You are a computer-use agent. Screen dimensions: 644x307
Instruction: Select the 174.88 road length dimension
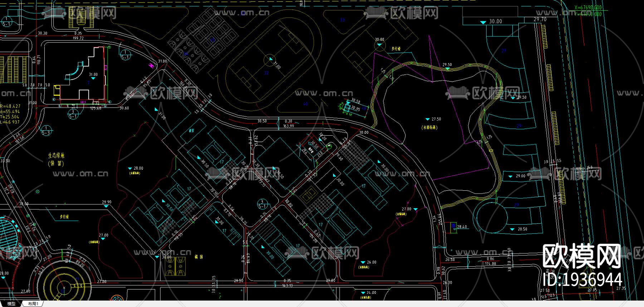(x=491, y=264)
